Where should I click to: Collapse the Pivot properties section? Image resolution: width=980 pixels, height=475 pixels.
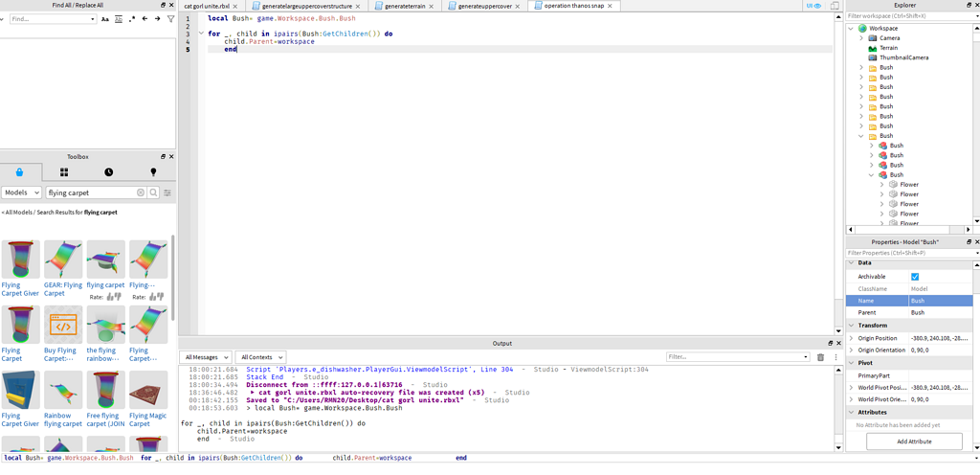click(851, 363)
